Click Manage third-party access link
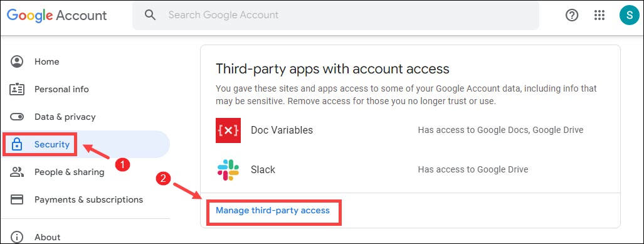 tap(273, 210)
